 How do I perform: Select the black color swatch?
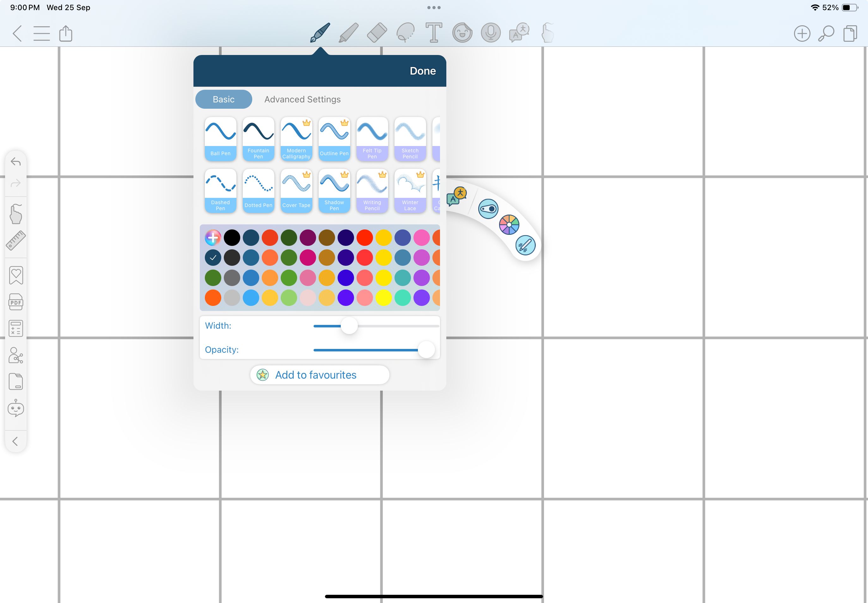click(x=232, y=236)
